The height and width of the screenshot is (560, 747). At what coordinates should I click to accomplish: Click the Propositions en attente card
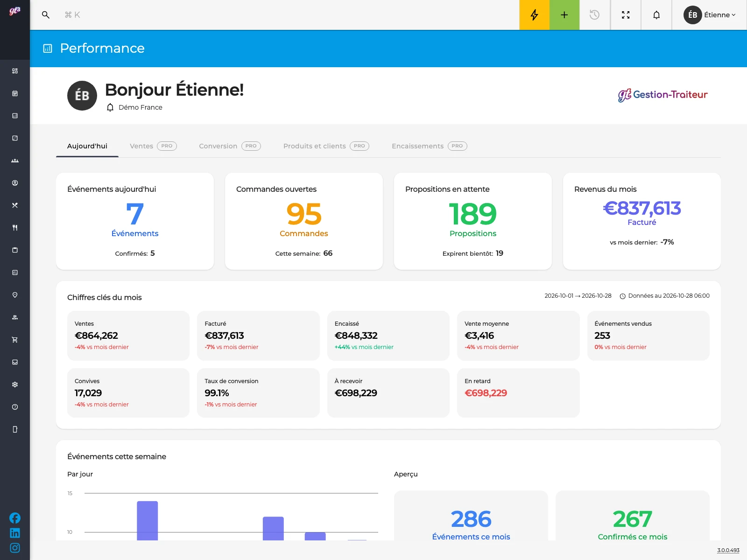point(473,221)
